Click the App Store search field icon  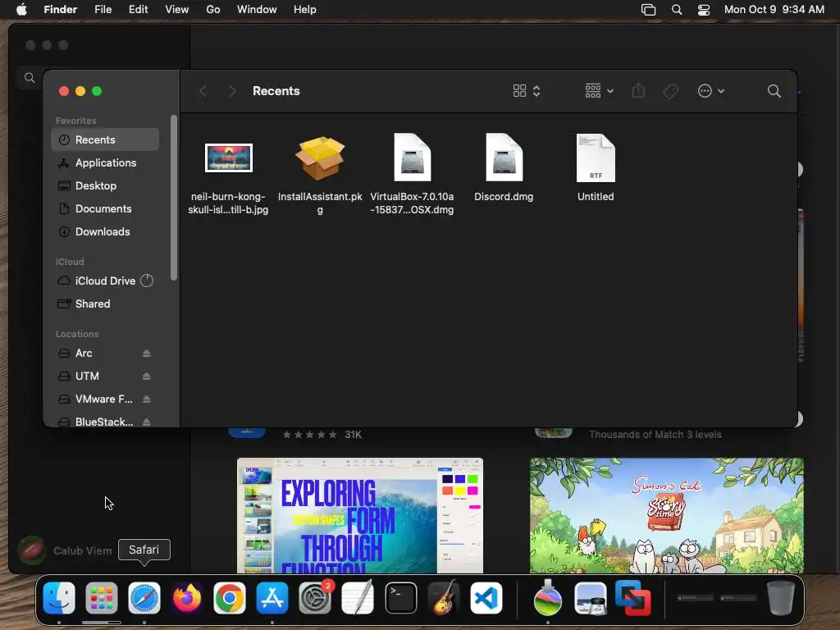point(30,78)
